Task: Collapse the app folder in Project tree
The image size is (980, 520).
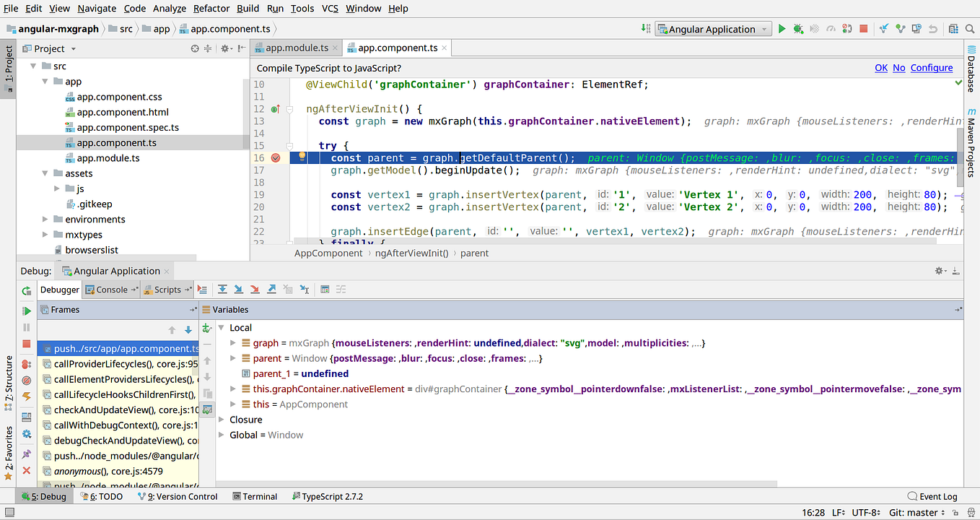Action: point(45,79)
